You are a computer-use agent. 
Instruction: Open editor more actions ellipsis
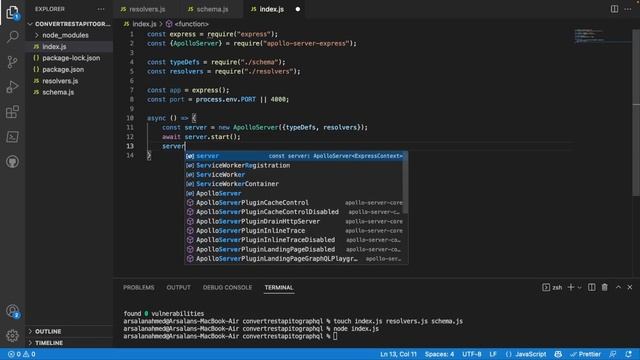pyautogui.click(x=628, y=9)
